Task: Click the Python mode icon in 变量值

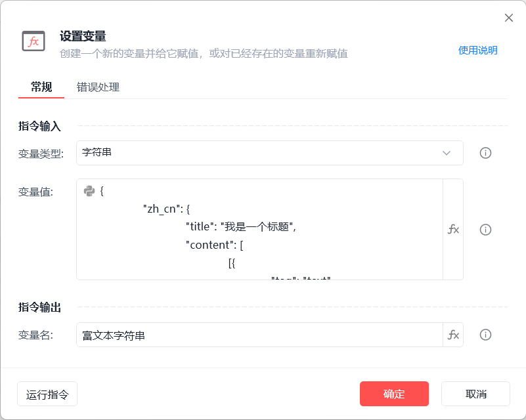Action: [89, 191]
